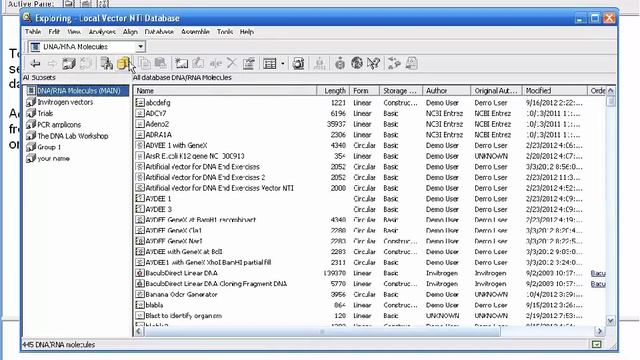Click the camera toolbar icon
This screenshot has width=640, height=360.
(298, 63)
